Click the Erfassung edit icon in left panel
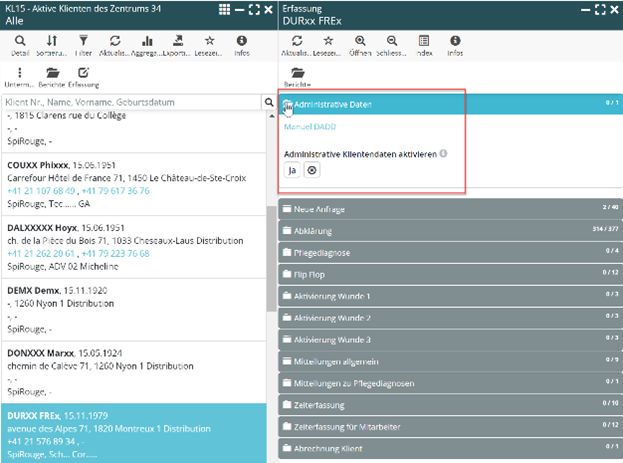This screenshot has width=623, height=463. pos(84,73)
